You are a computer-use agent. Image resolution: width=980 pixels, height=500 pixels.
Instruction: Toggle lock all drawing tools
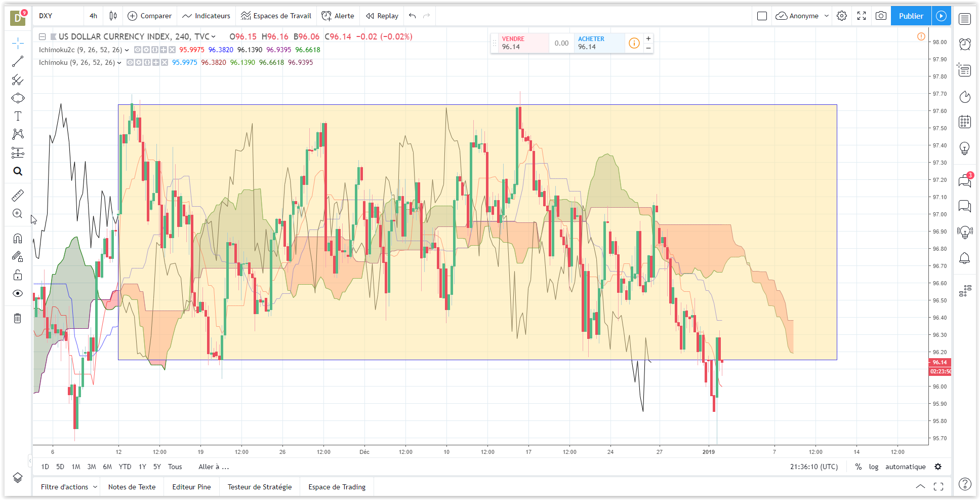tap(18, 275)
